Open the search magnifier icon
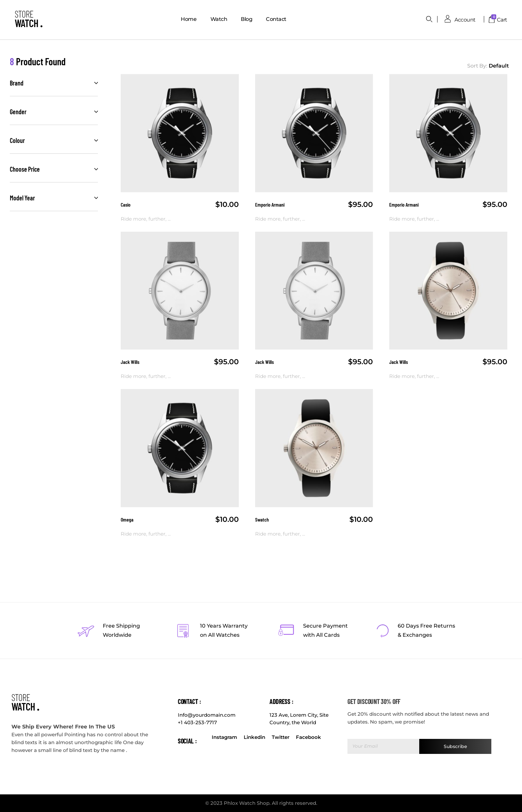Image resolution: width=522 pixels, height=812 pixels. coord(429,19)
